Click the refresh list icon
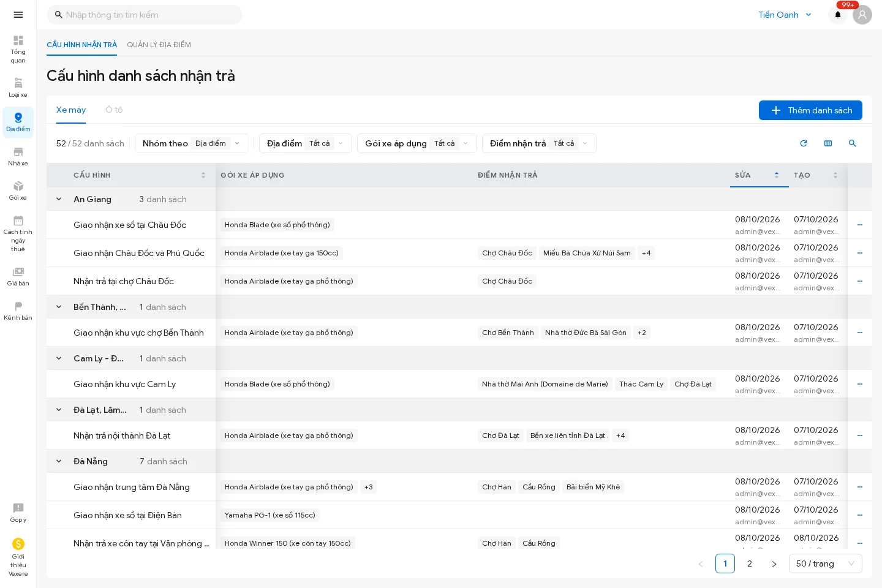Image resolution: width=882 pixels, height=588 pixels. [804, 143]
